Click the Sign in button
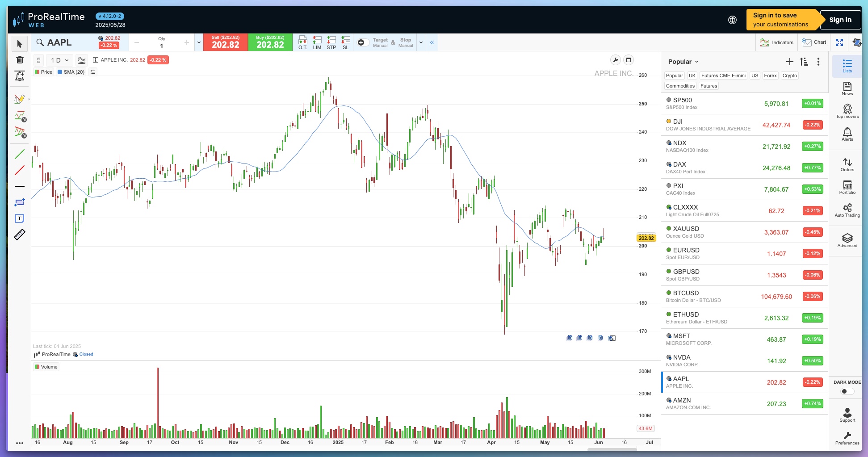The width and height of the screenshot is (868, 457). pyautogui.click(x=840, y=20)
